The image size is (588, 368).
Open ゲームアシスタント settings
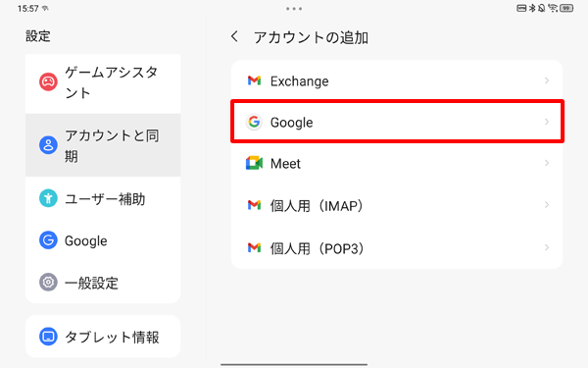pos(103,82)
